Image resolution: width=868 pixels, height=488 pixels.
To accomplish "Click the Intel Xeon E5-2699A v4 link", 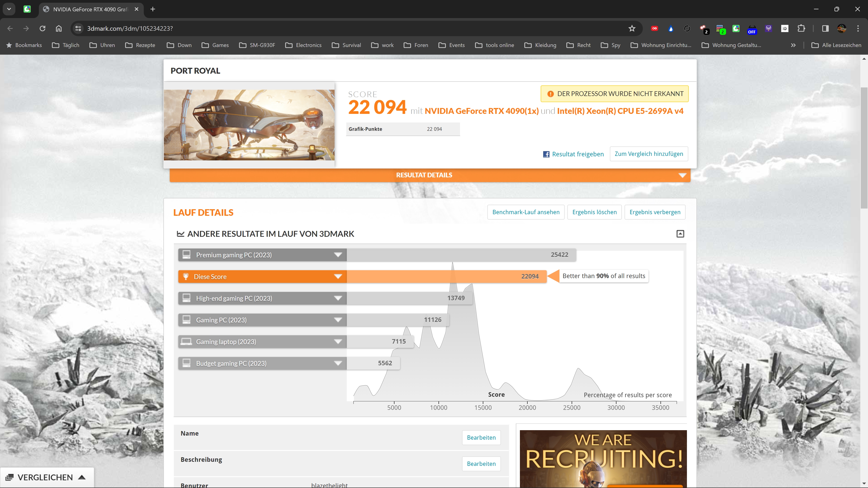I will coord(620,111).
